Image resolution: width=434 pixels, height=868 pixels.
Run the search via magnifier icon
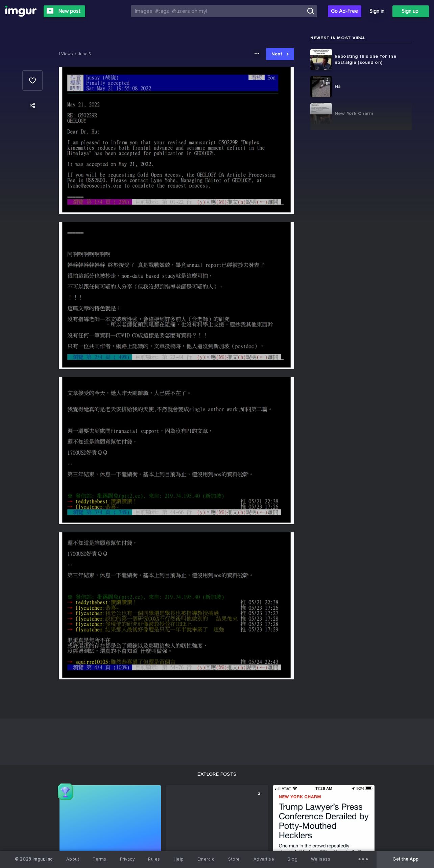click(310, 11)
